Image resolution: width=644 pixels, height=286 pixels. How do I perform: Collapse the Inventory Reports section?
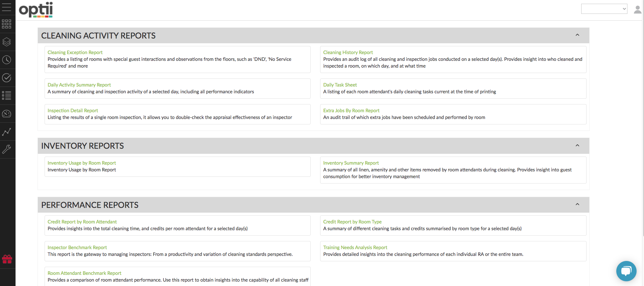point(577,146)
